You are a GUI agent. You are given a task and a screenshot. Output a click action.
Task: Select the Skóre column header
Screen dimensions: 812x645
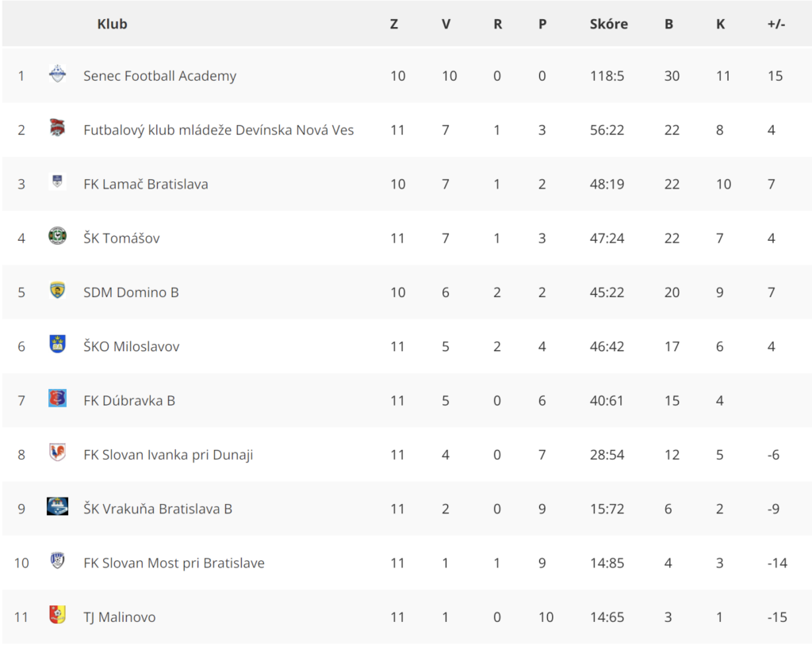[x=608, y=24]
